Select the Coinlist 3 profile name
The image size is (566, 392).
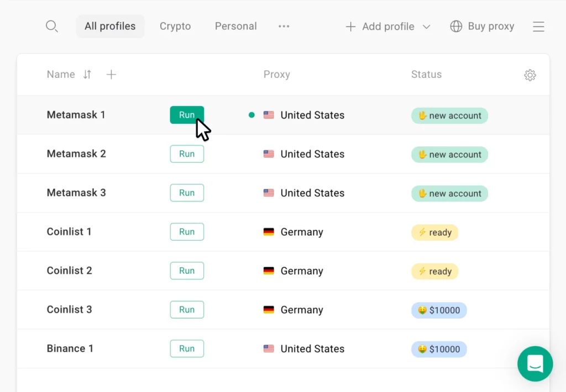(x=69, y=309)
